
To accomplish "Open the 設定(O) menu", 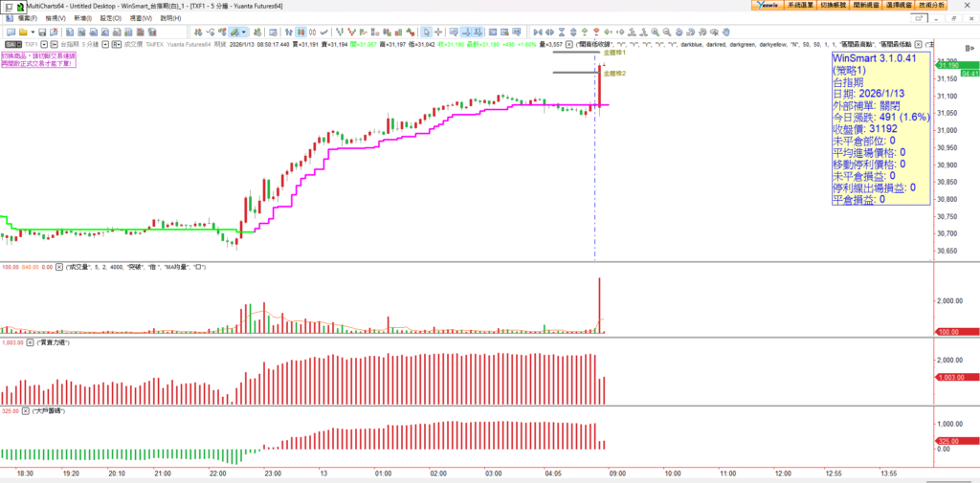I will (109, 18).
